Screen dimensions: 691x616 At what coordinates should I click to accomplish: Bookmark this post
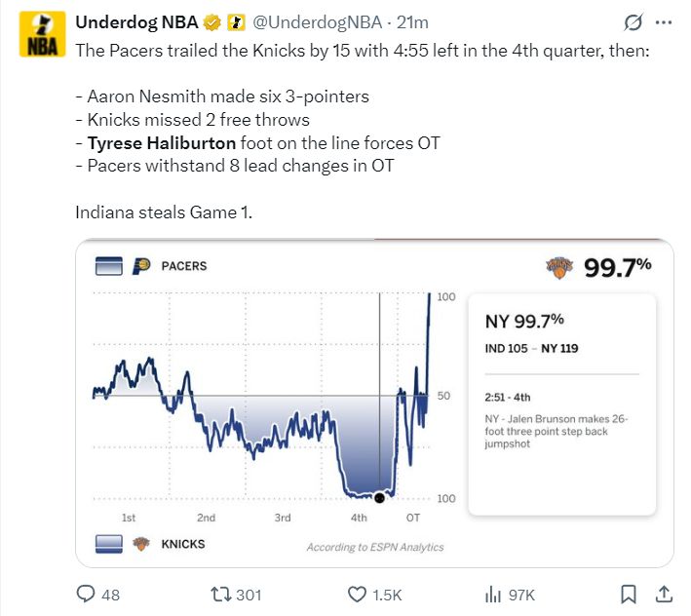coord(629,595)
